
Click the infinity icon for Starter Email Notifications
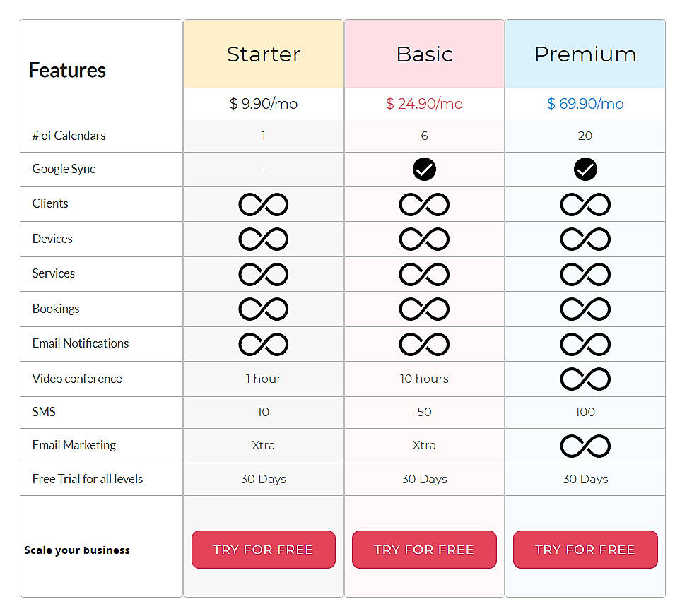[263, 343]
